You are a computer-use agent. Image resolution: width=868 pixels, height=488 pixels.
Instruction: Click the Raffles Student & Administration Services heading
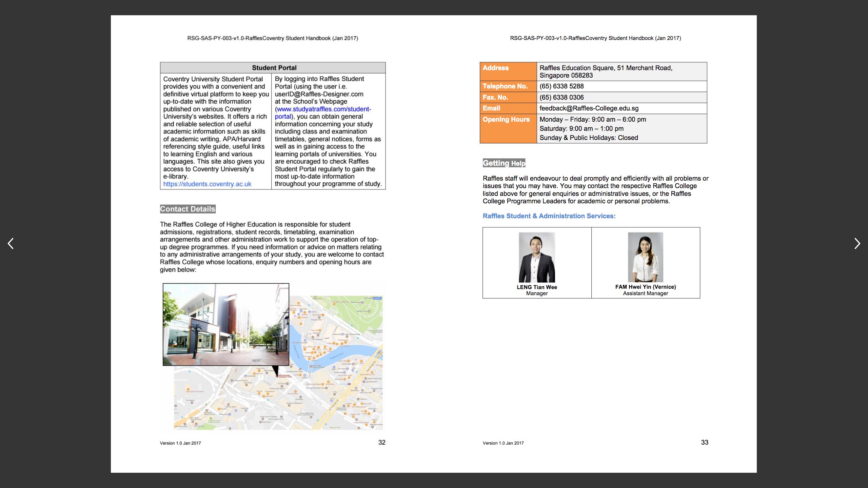(x=549, y=216)
